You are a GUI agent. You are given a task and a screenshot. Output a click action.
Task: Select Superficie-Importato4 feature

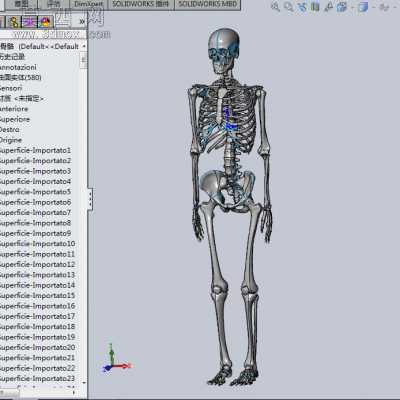(x=35, y=181)
